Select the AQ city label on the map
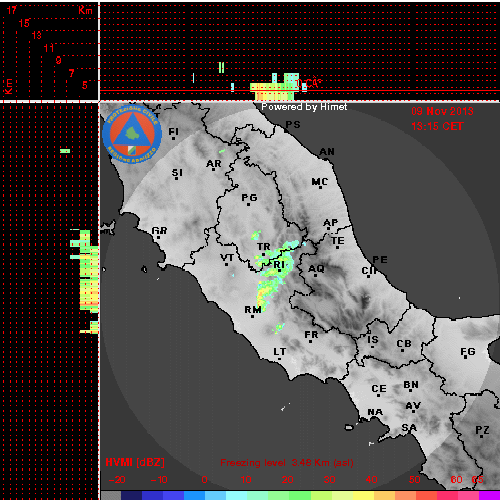The height and width of the screenshot is (500, 500). [x=316, y=269]
